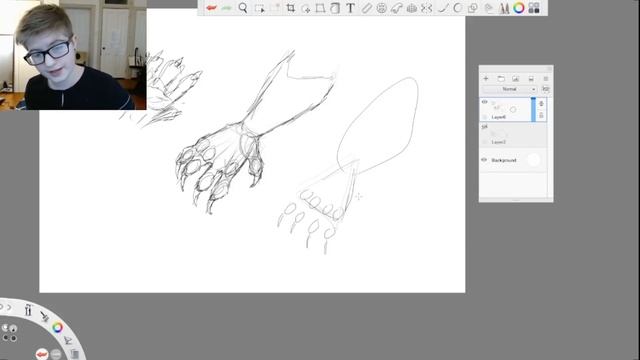Screen dimensions: 640x360
Task: Open brush properties in lagoon arc
Action: 44,316
